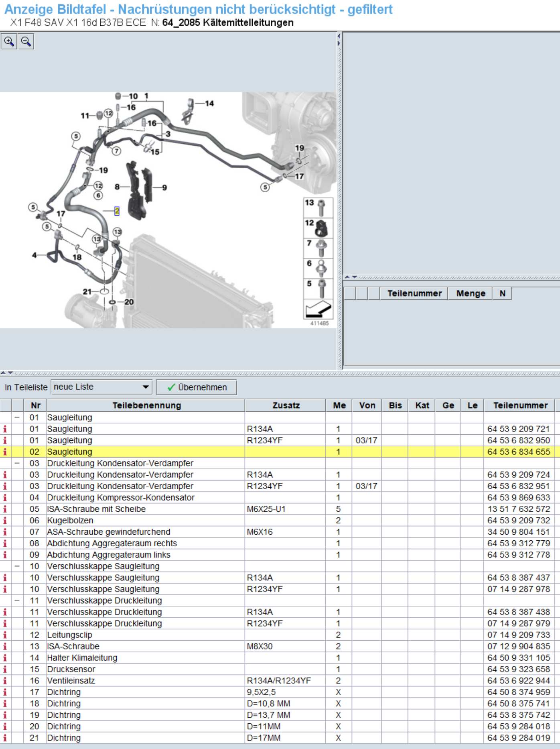Open info icon for Kugelbolzen row

(x=5, y=520)
